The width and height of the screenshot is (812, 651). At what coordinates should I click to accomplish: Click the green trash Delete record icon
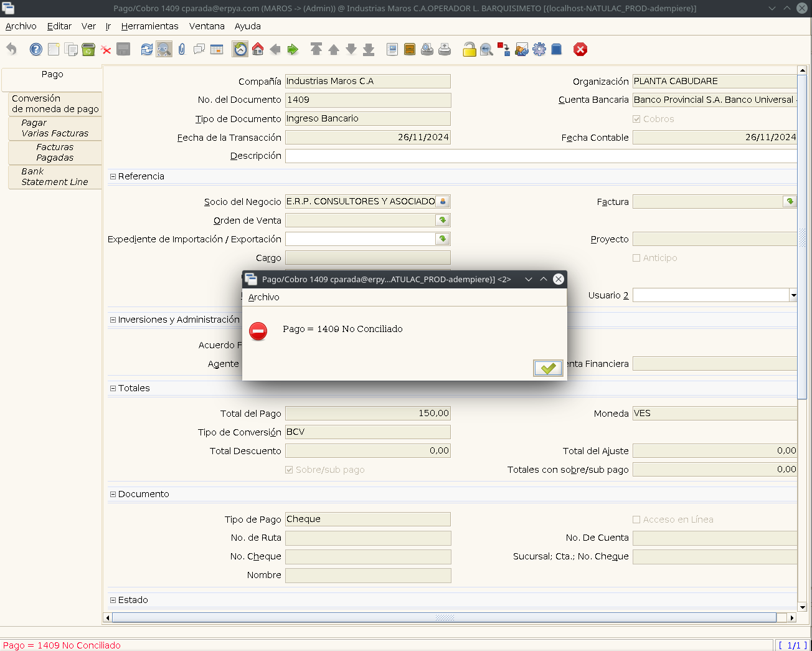[88, 49]
